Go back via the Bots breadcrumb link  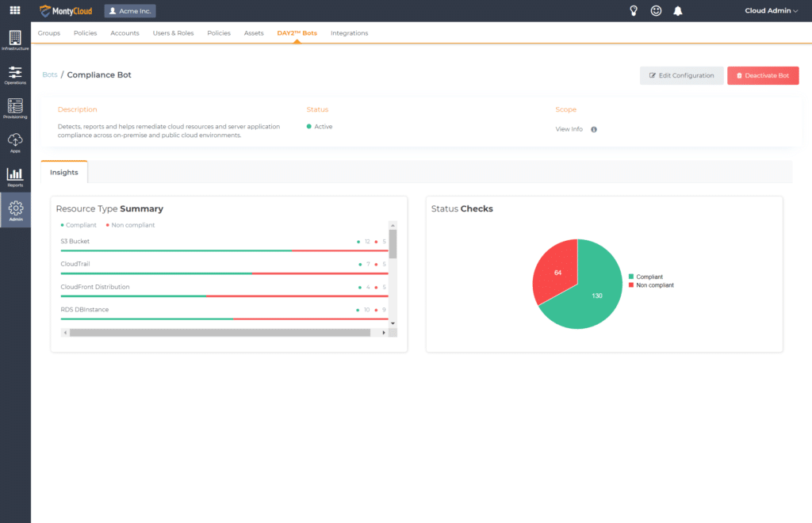(50, 74)
